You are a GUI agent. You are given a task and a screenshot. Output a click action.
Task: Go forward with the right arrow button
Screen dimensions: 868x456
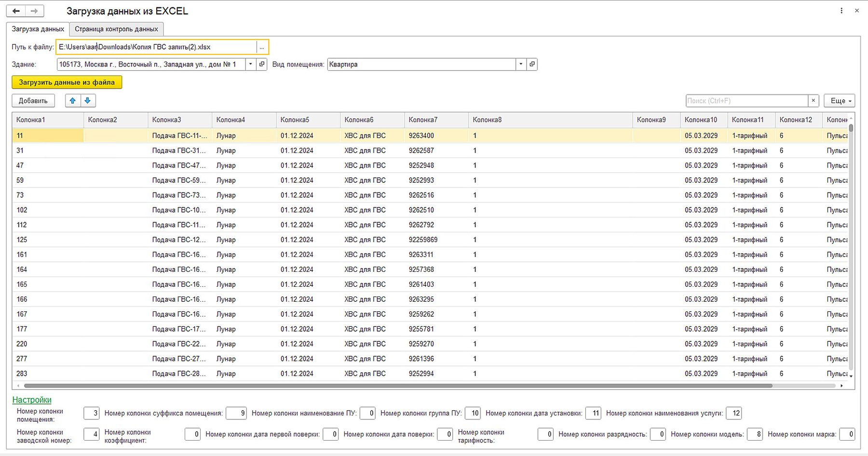[x=34, y=11]
